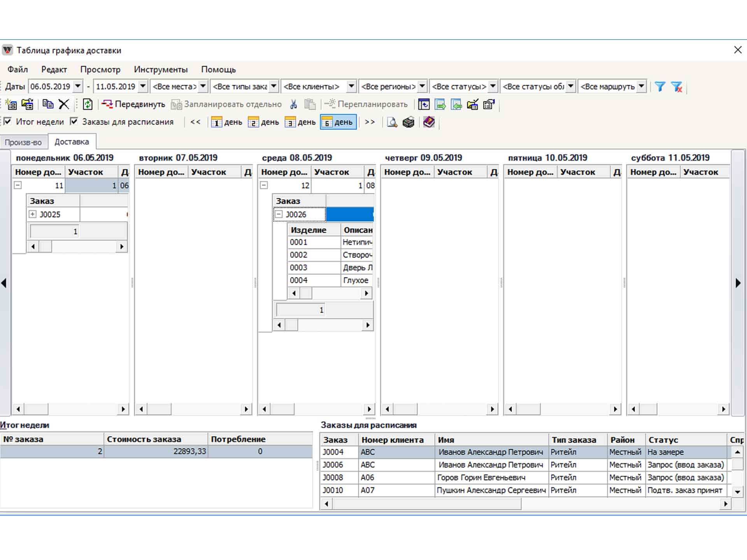Open the help book icon
747x560 pixels.
click(x=429, y=122)
